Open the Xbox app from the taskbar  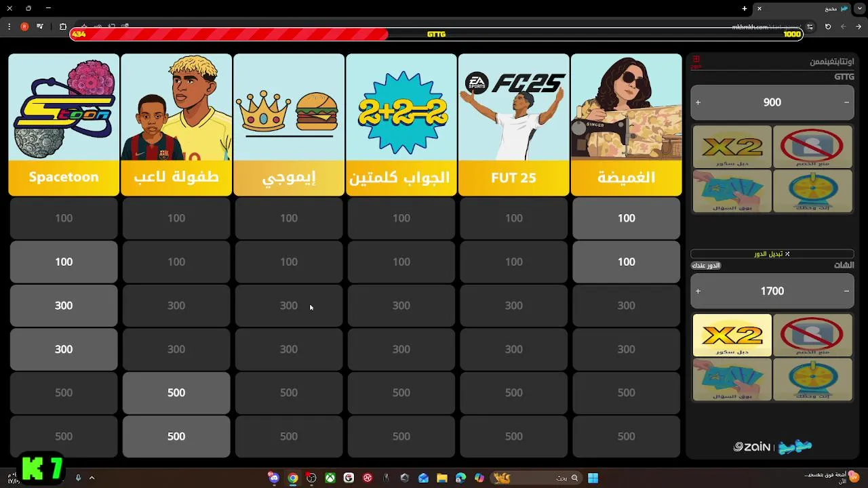[x=330, y=478]
